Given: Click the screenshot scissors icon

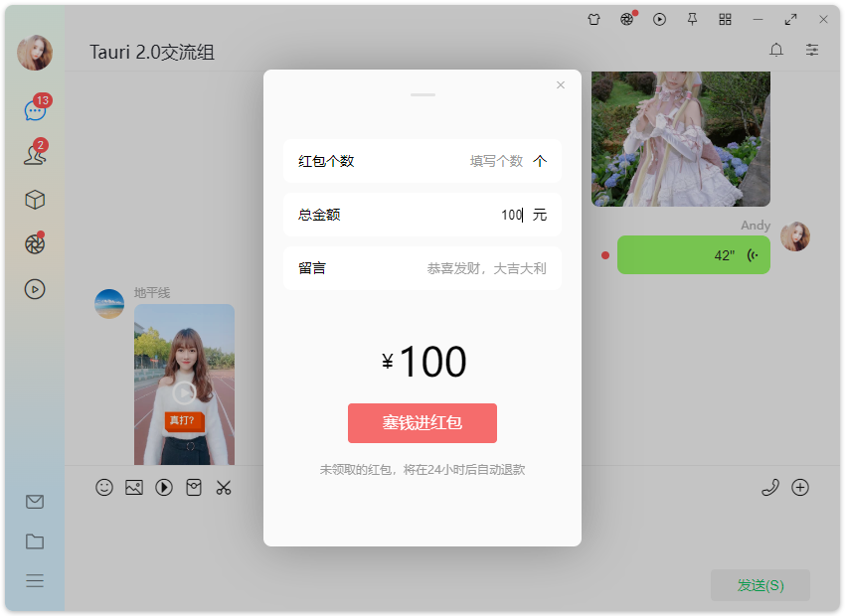Looking at the screenshot, I should click(x=224, y=487).
